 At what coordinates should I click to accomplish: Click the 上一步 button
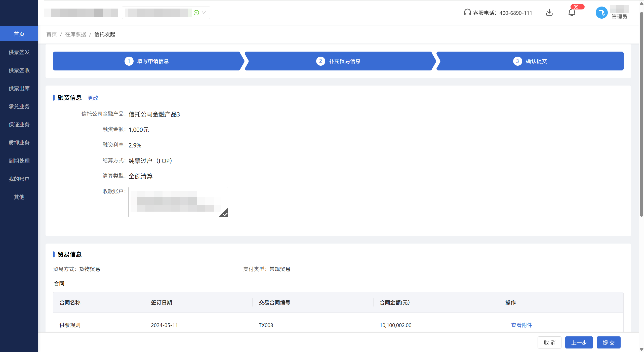[579, 342]
